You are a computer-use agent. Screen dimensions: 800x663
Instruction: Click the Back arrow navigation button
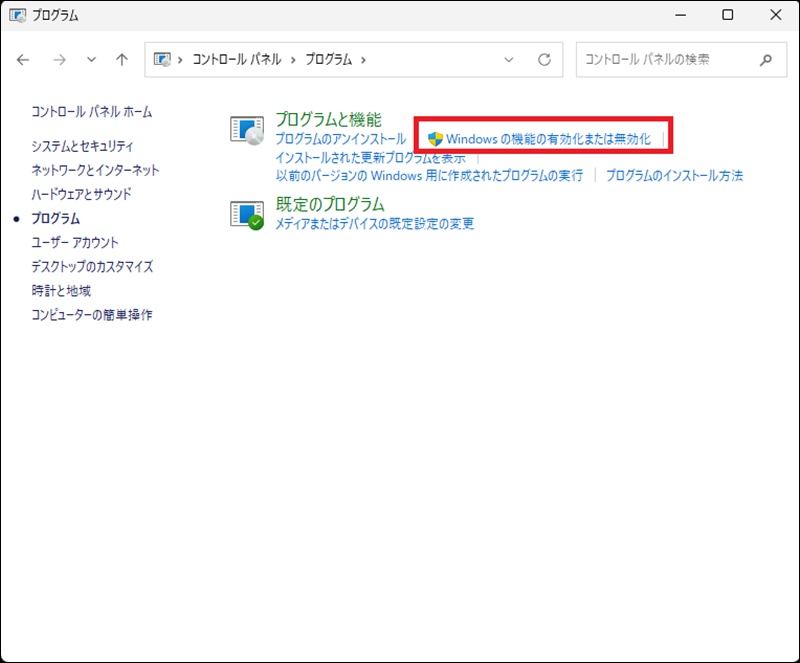[x=24, y=60]
